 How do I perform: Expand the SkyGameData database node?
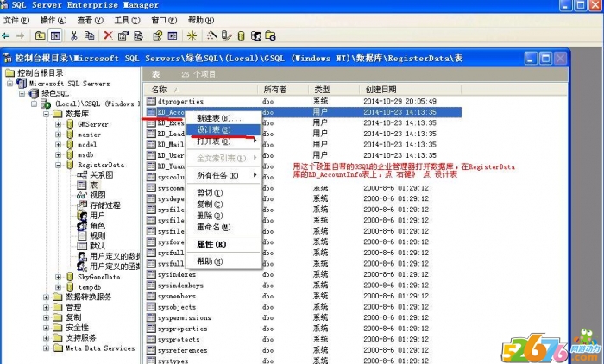coord(58,277)
